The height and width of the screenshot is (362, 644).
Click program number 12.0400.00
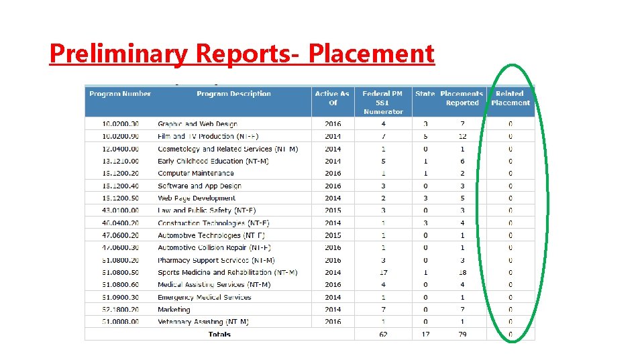(120, 149)
